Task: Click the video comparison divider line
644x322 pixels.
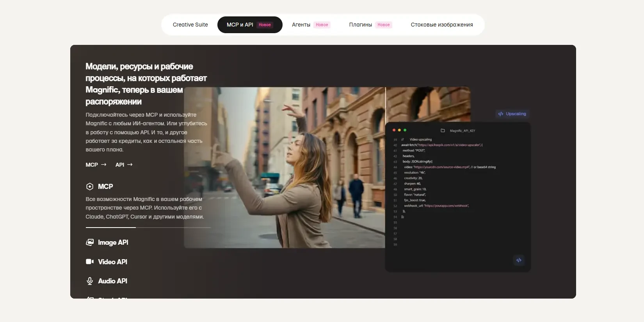Action: [x=386, y=105]
